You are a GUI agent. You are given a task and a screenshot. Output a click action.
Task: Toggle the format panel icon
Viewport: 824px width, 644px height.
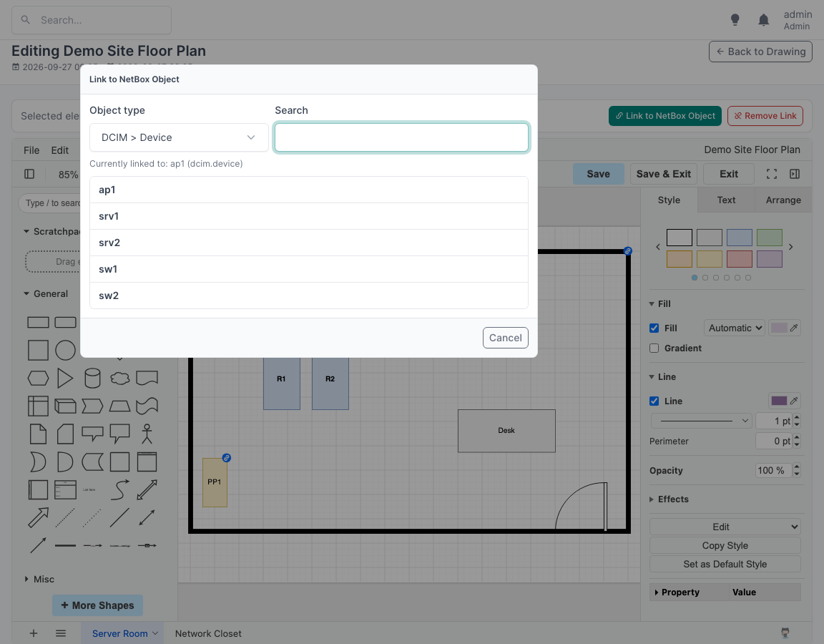click(x=795, y=174)
